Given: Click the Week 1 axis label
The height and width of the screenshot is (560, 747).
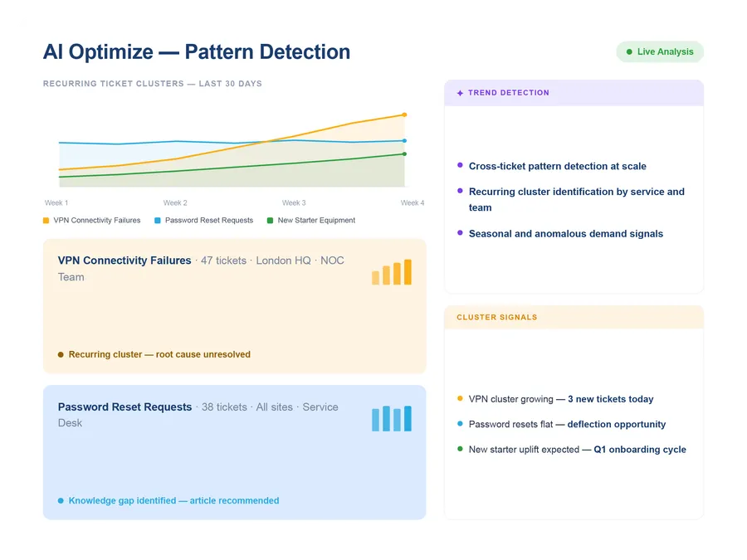Looking at the screenshot, I should [x=56, y=203].
